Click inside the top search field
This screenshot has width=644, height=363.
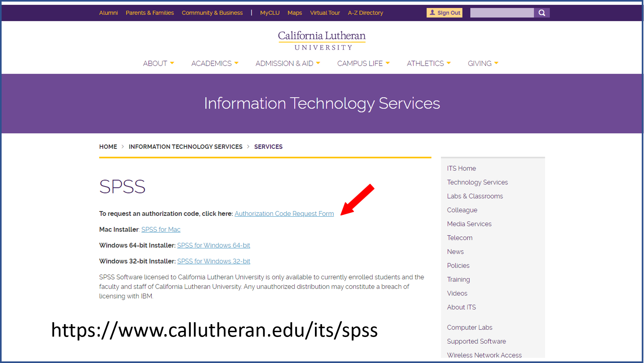pyautogui.click(x=502, y=13)
